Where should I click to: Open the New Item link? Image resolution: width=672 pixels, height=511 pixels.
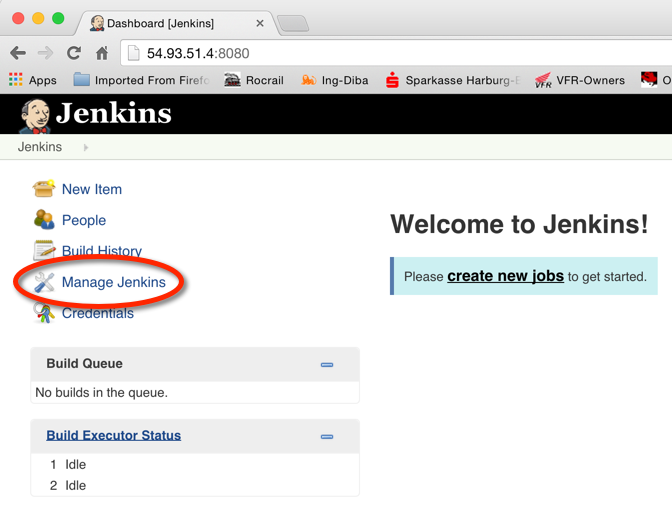92,189
